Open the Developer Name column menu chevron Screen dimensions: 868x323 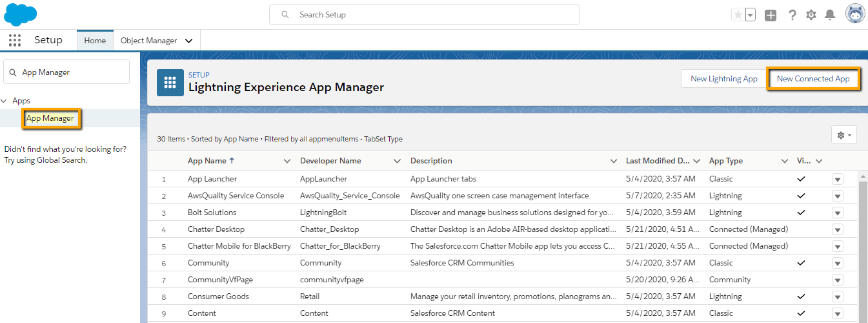tap(398, 161)
